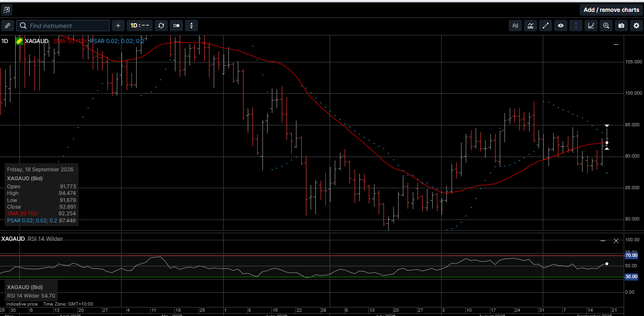Image resolution: width=644 pixels, height=316 pixels.
Task: Click the link instruments chain icon
Action: [8, 26]
